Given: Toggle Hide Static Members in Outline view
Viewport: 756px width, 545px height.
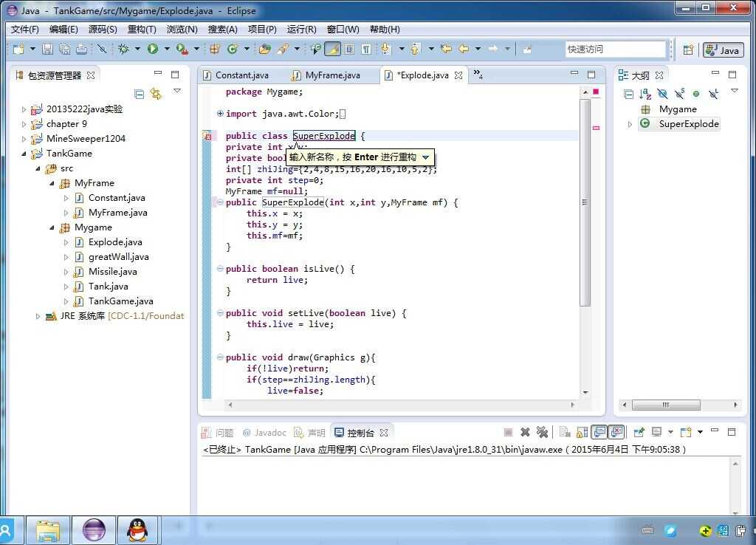Looking at the screenshot, I should [x=679, y=94].
